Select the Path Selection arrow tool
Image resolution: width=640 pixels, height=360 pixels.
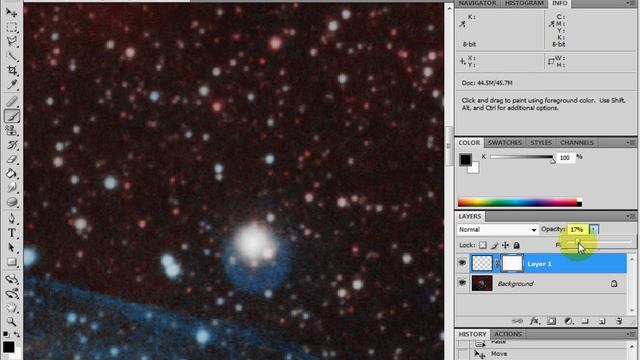[11, 247]
